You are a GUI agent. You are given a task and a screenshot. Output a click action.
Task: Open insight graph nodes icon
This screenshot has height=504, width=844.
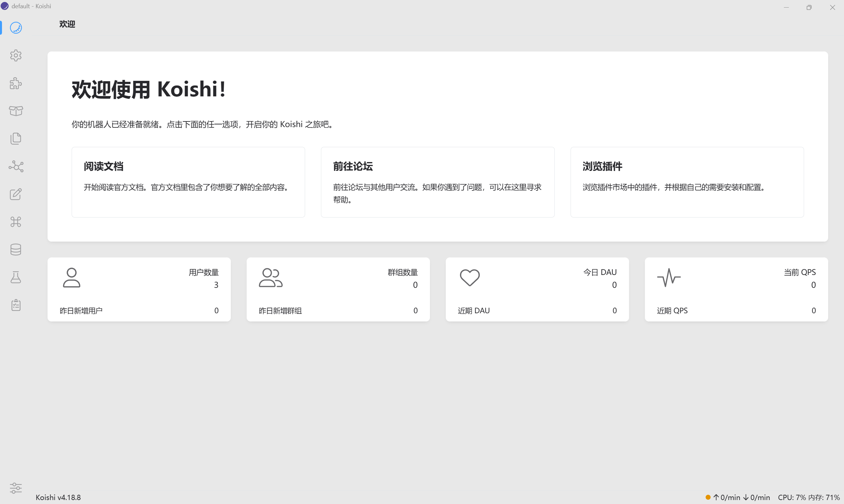click(x=16, y=166)
